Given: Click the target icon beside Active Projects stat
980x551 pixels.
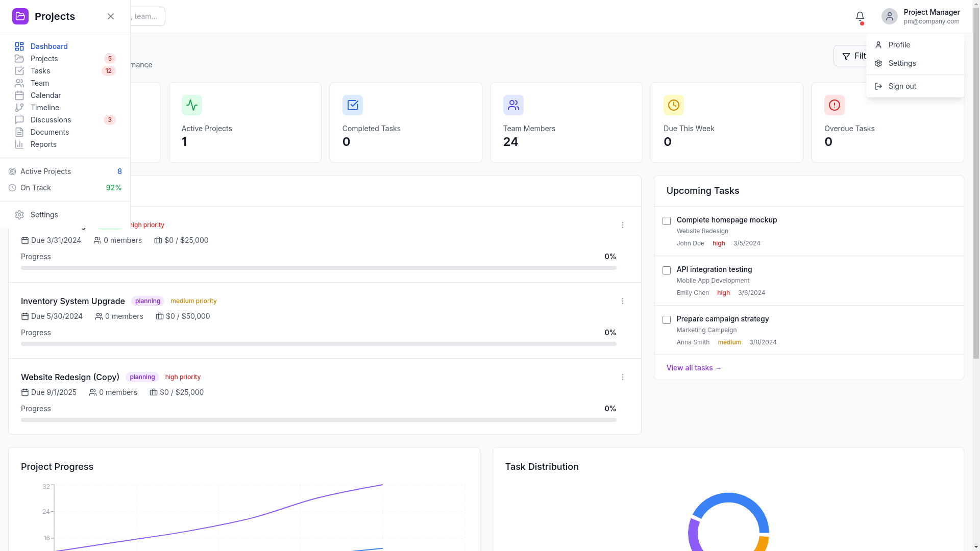Looking at the screenshot, I should [x=12, y=171].
